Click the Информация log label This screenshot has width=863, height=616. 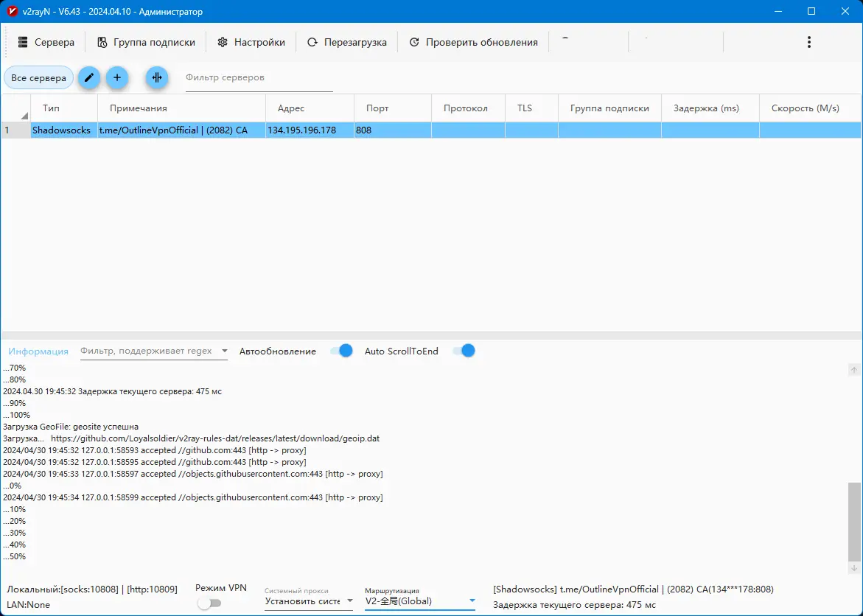point(38,351)
